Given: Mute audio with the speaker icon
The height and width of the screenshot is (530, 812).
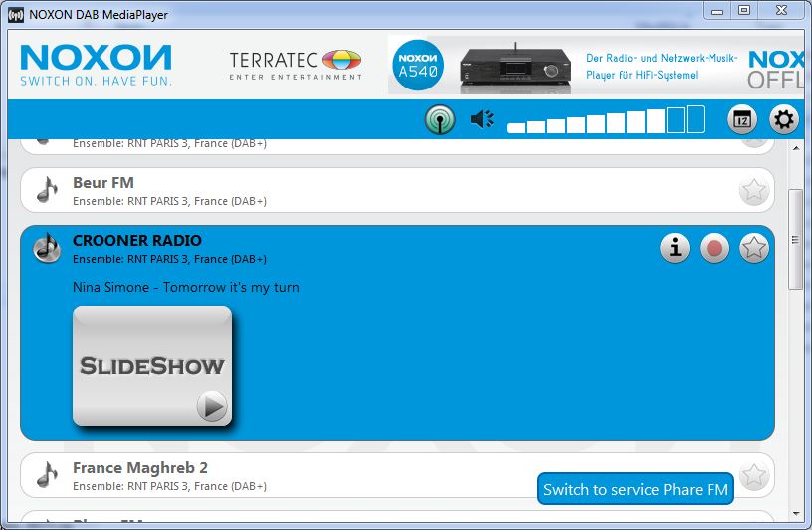Looking at the screenshot, I should (x=482, y=119).
